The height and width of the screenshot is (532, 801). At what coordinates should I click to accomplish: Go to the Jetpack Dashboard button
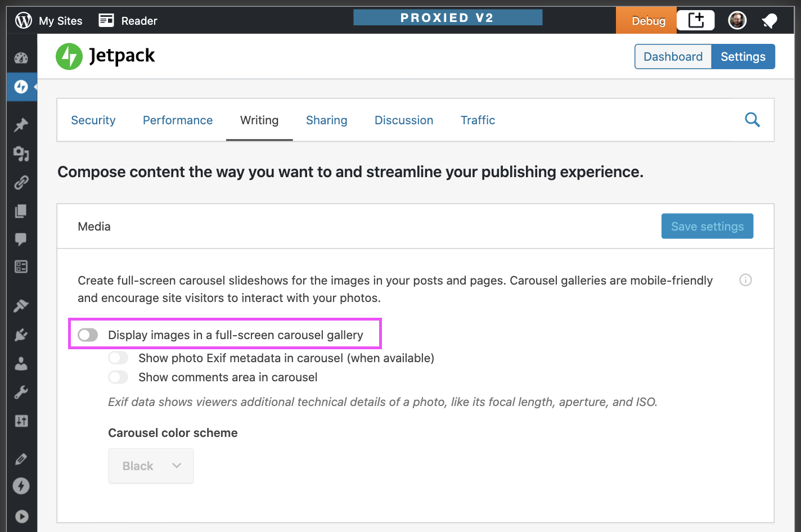click(x=673, y=57)
